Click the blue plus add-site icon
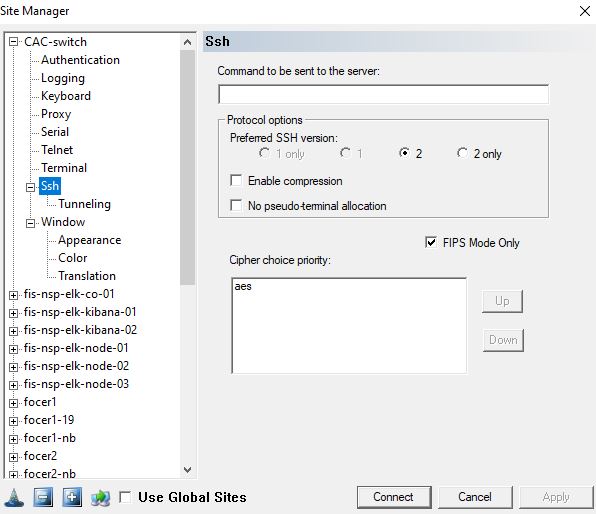This screenshot has height=514, width=596. click(72, 497)
